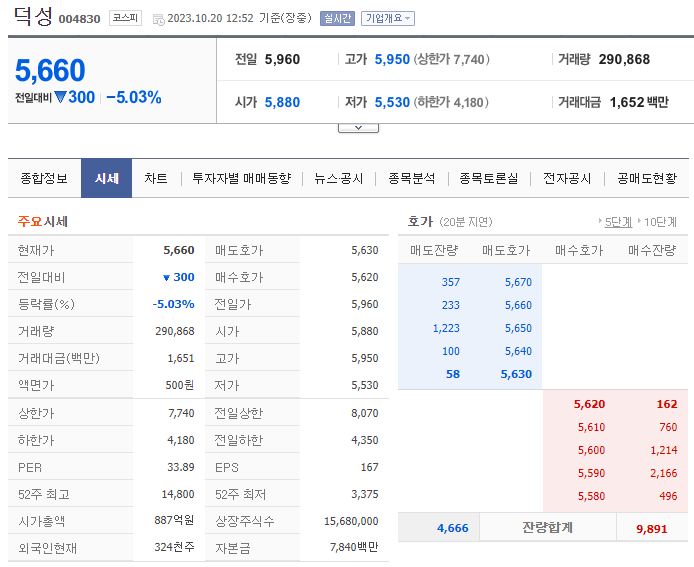Click total bid quantity 9,891

click(652, 529)
